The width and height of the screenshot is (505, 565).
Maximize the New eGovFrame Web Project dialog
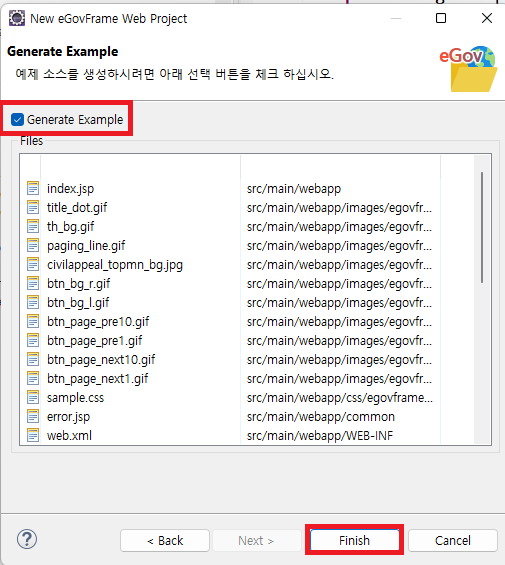[x=441, y=18]
